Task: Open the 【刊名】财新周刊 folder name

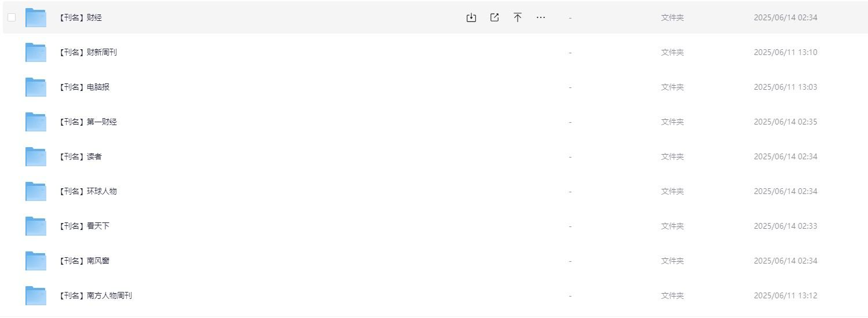Action: coord(87,52)
